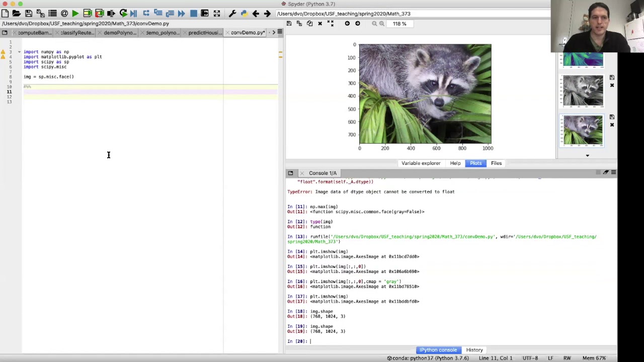Image resolution: width=644 pixels, height=362 pixels.
Task: Toggle fullscreen mode icon
Action: pyautogui.click(x=217, y=14)
